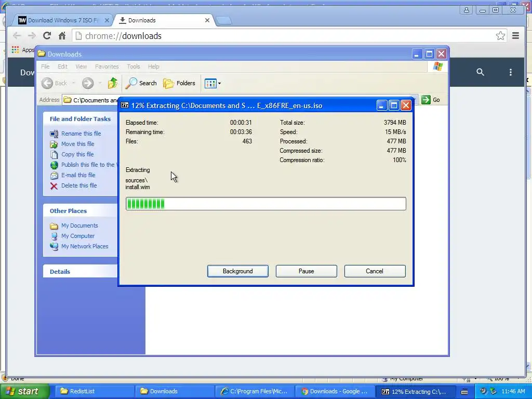532x399 pixels.
Task: Go forward in Chrome
Action: [x=32, y=36]
